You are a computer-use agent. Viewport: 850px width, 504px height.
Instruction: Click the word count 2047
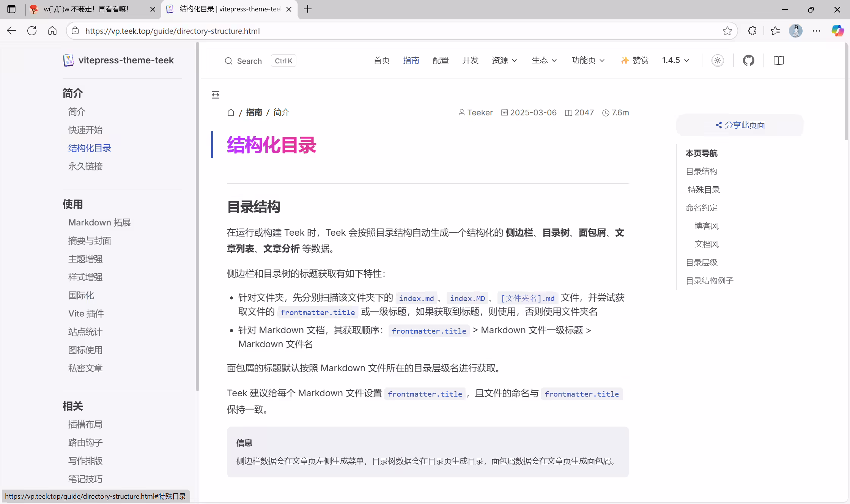coord(579,113)
